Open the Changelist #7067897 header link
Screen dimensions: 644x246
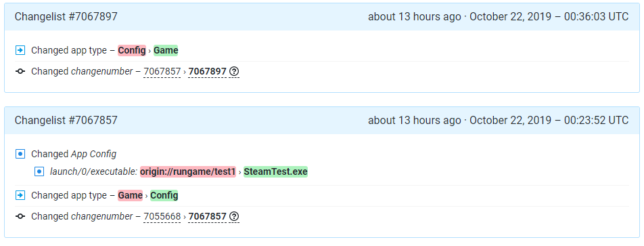[66, 17]
